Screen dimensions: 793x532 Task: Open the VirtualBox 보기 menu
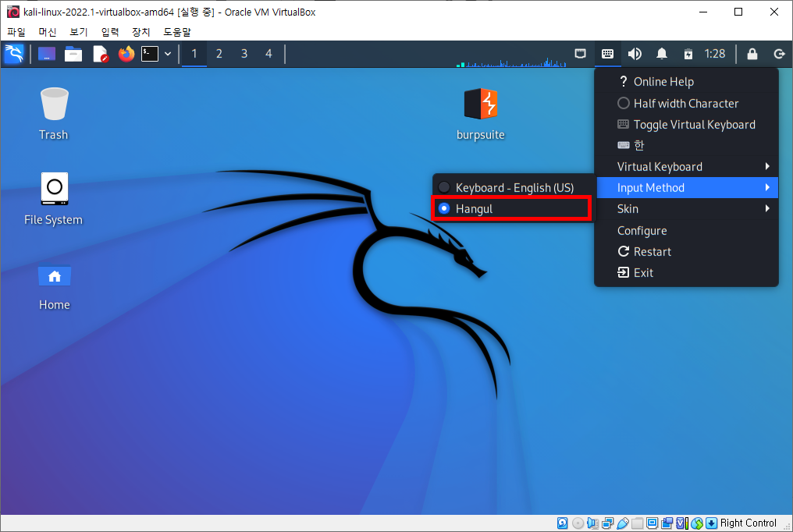pos(78,32)
